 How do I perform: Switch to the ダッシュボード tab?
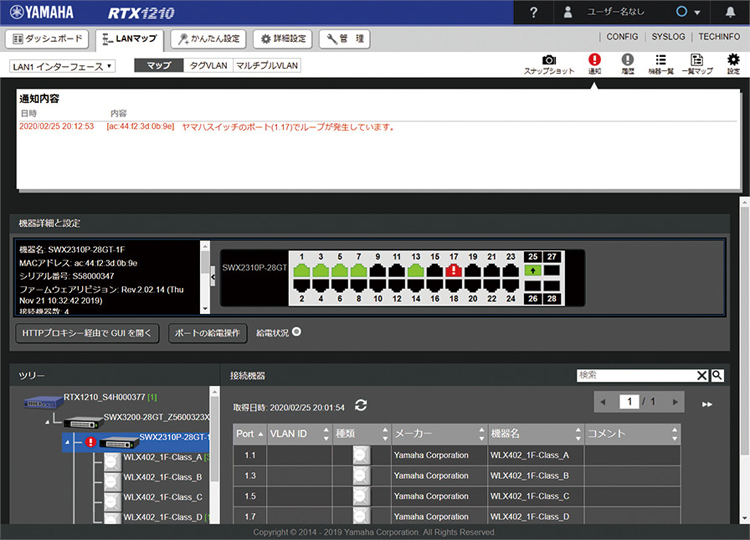point(47,39)
